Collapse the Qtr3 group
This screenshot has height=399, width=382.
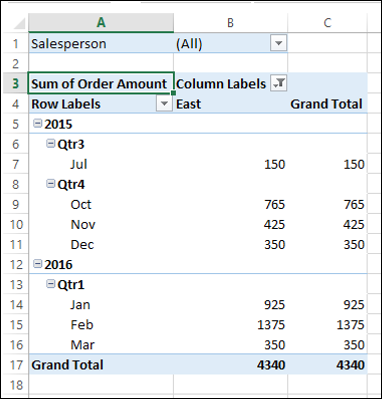(x=51, y=144)
